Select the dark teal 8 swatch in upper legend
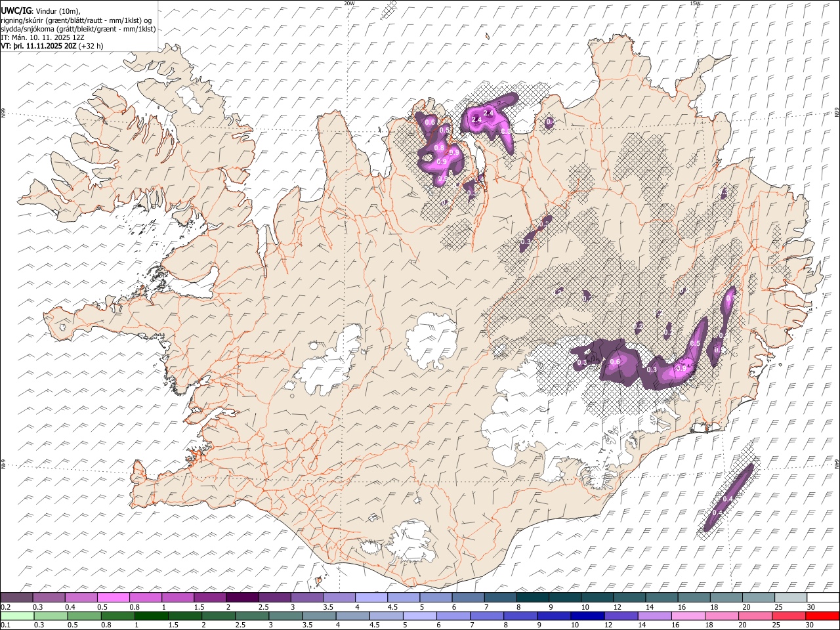Image resolution: width=840 pixels, height=630 pixels. [532, 598]
